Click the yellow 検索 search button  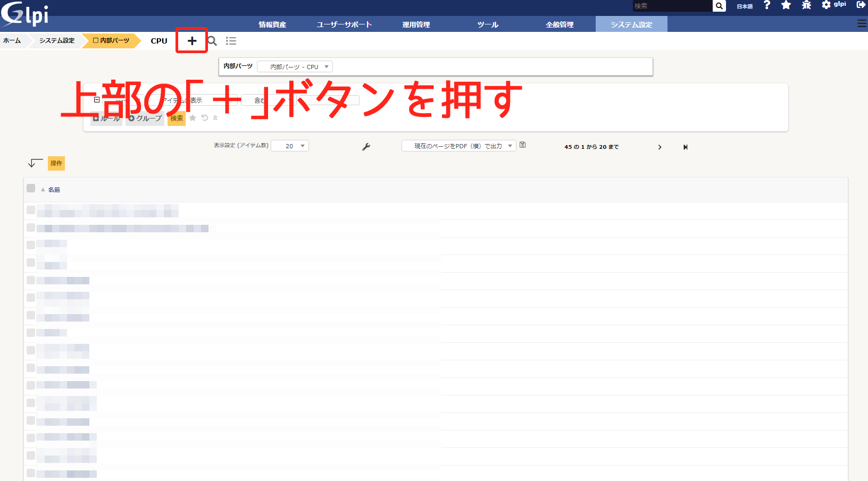pos(177,118)
